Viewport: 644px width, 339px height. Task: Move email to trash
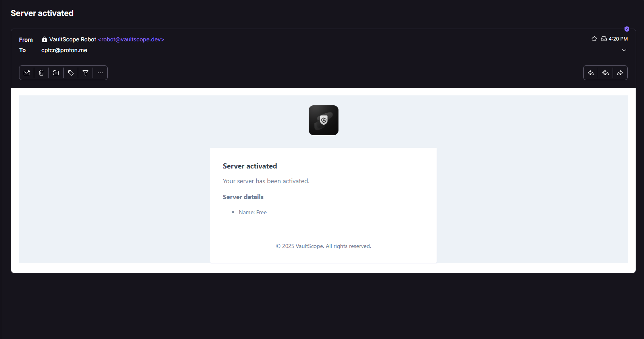[x=41, y=73]
